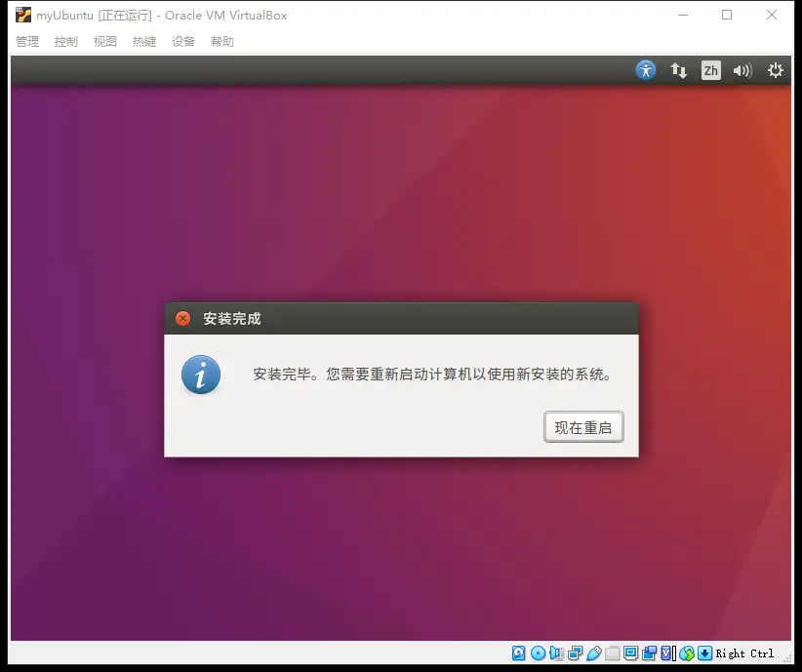This screenshot has width=802, height=672.
Task: Toggle the mouse integration status icon
Action: 688,653
